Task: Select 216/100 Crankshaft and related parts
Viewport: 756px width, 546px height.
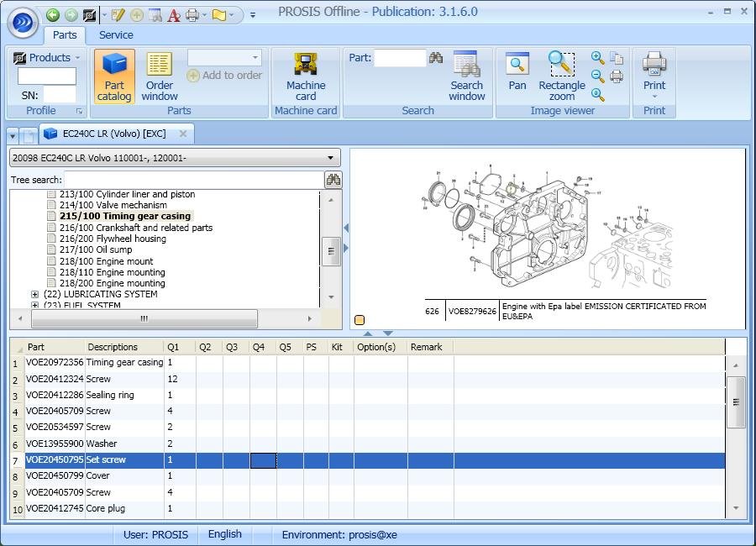Action: tap(136, 228)
